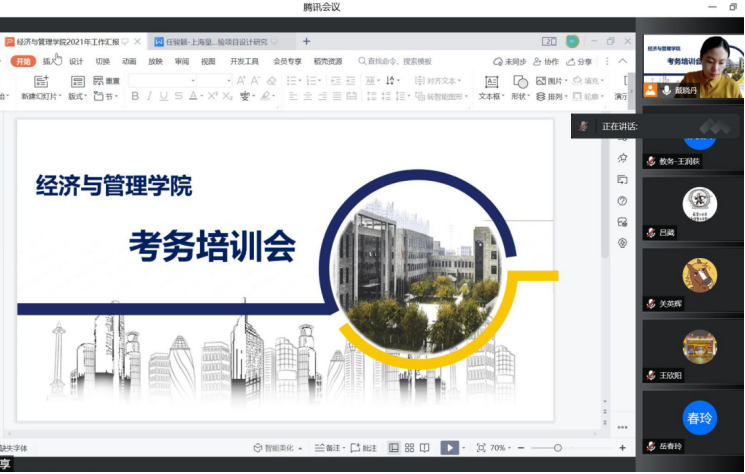Click the fit-slide-to-window icon

[x=481, y=448]
